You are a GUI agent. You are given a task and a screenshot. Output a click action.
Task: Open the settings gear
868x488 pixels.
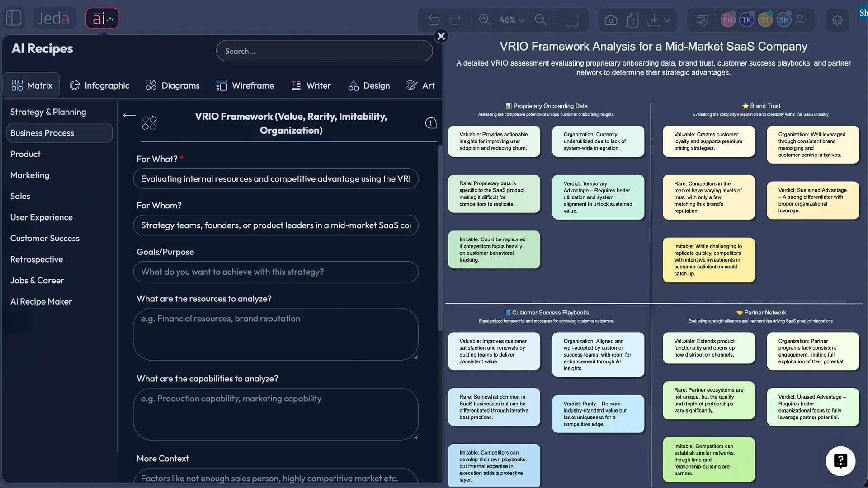pos(837,20)
